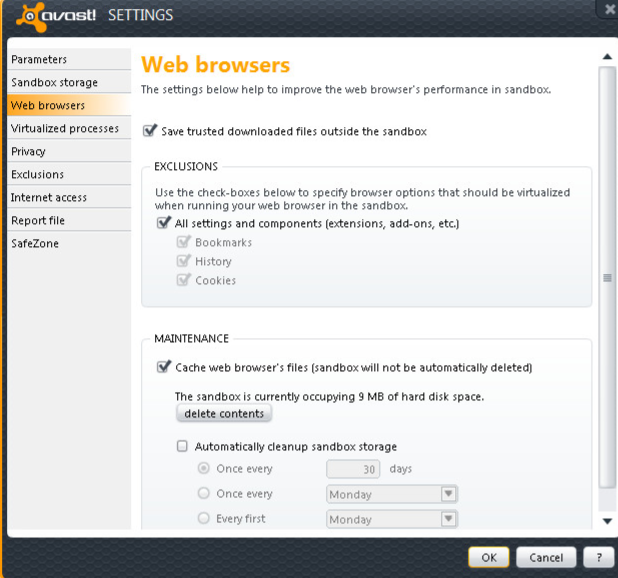
Task: Toggle All settings and components checkbox
Action: click(164, 223)
